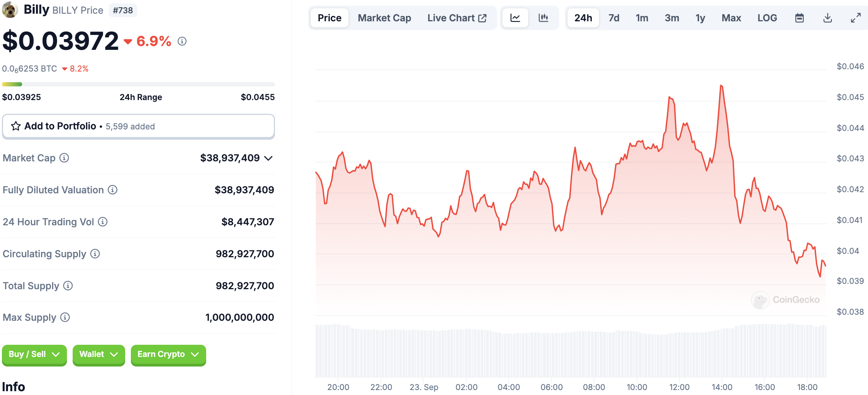
Task: Click the info icon beside Max Supply
Action: tap(65, 317)
